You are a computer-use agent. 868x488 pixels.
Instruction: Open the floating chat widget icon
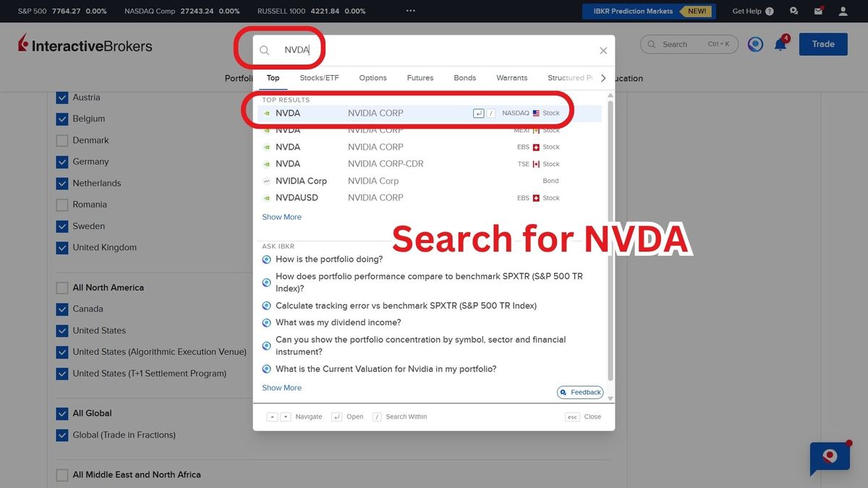(x=830, y=458)
